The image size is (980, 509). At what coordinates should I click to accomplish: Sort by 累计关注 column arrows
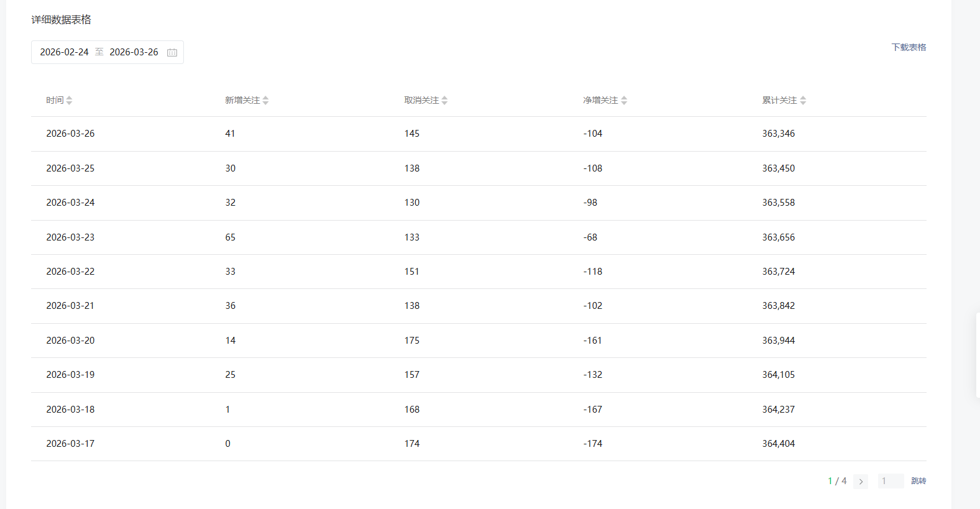[x=803, y=100]
